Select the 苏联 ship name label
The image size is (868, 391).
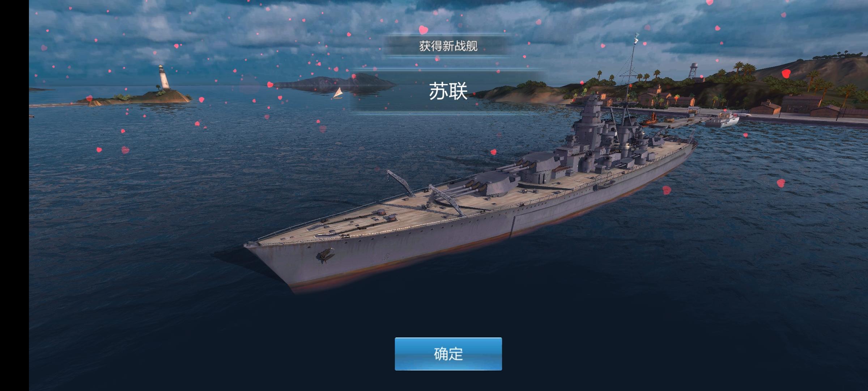pyautogui.click(x=448, y=91)
